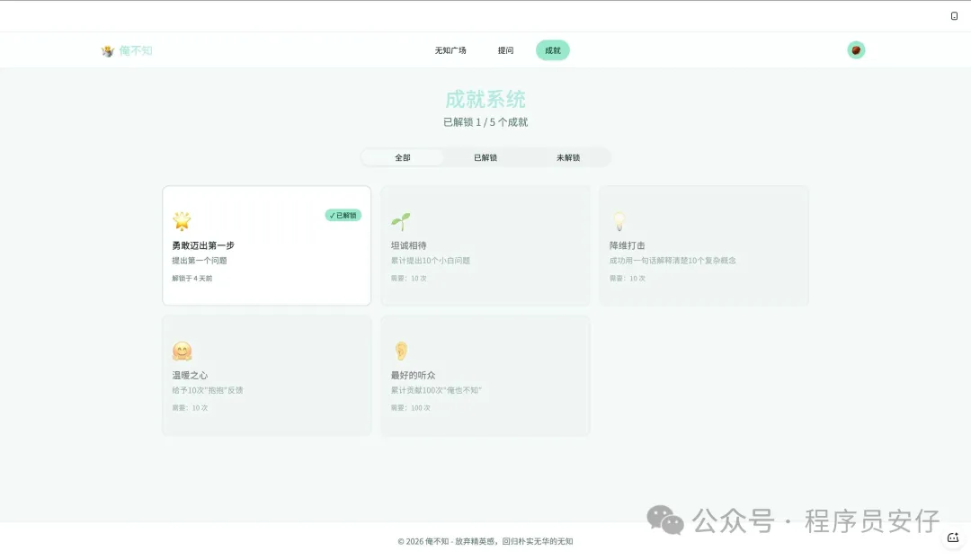Click the ear icon on 最好的听众
971x560 pixels.
coord(401,351)
